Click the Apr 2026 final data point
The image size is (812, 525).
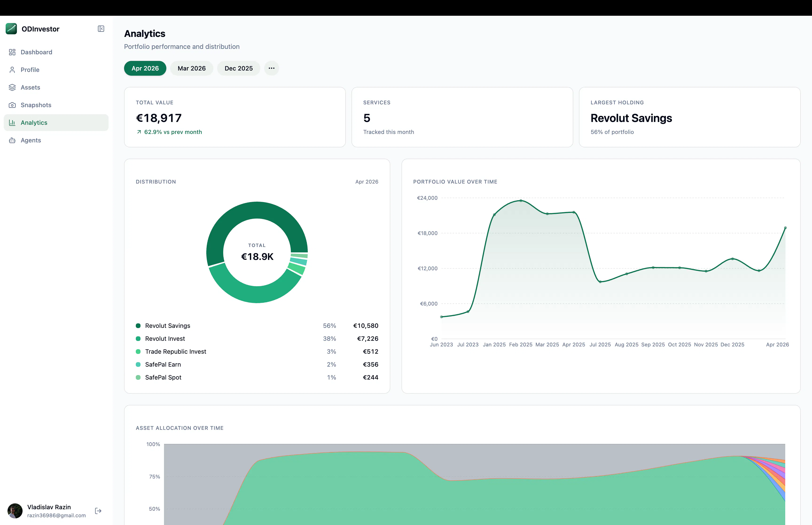click(x=785, y=228)
